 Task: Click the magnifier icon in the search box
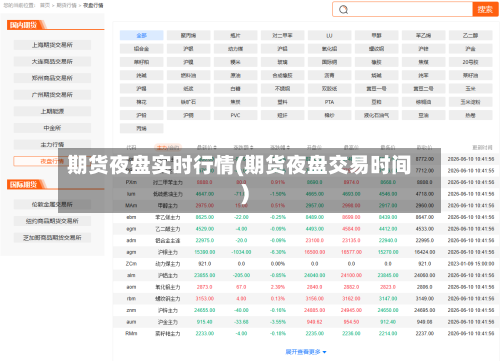(x=343, y=10)
